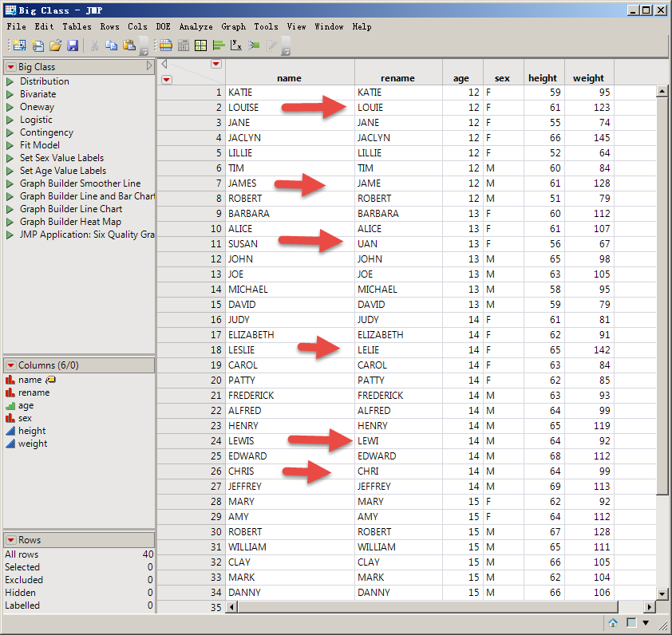Click the Fit Y by X toolbar icon
The image size is (672, 635).
[x=236, y=45]
